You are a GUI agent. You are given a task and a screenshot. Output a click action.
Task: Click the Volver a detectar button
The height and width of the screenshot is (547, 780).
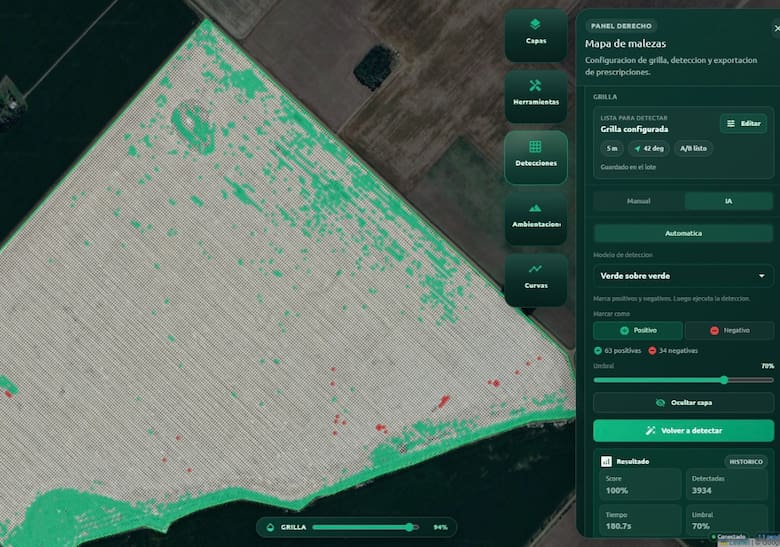coord(683,431)
